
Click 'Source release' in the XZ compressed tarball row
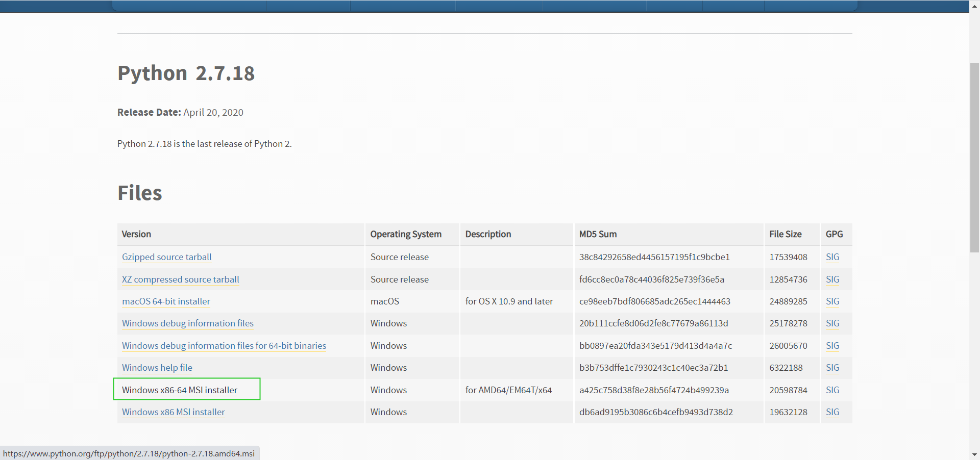coord(400,279)
